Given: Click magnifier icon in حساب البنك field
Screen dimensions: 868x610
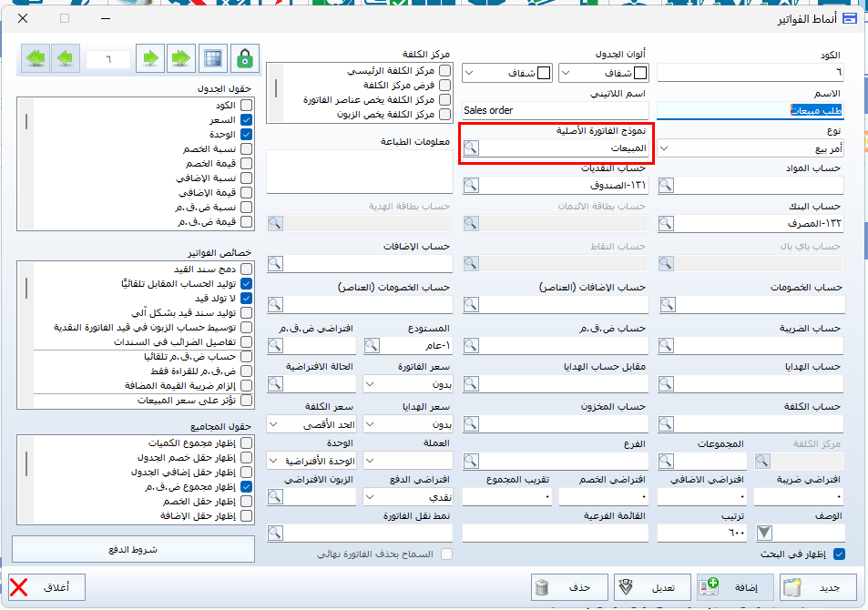Looking at the screenshot, I should tap(666, 223).
